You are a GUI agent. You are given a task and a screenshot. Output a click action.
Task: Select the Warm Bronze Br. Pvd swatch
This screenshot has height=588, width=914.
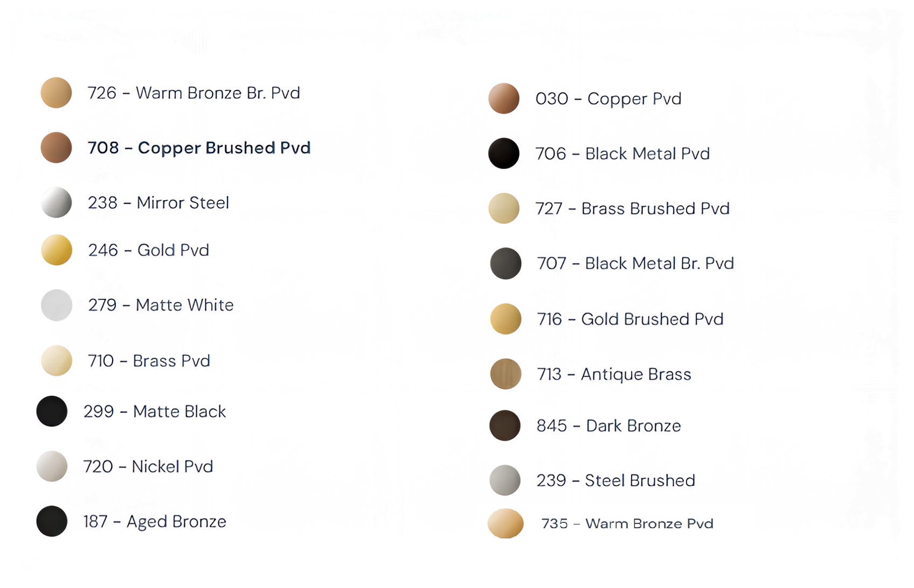click(57, 93)
